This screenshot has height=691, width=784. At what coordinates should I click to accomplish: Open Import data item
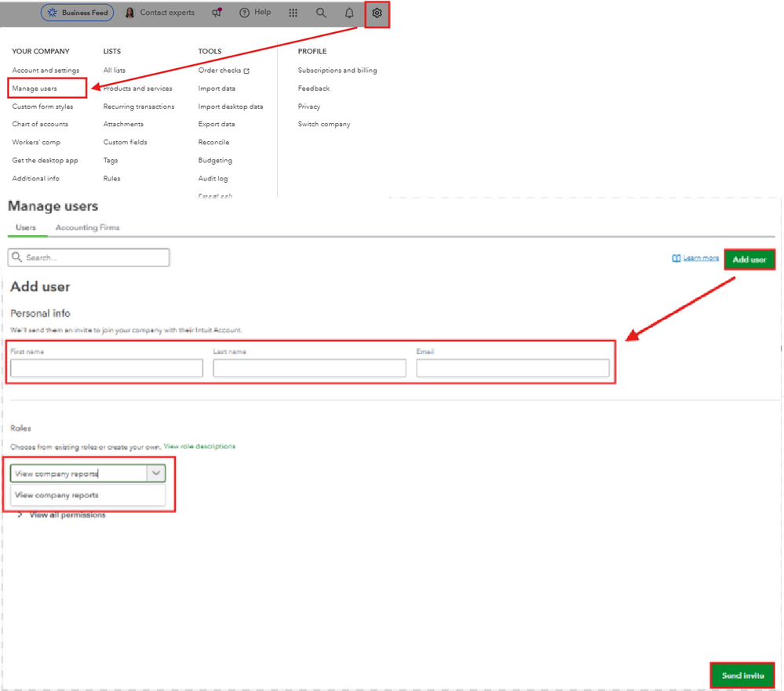coord(217,89)
